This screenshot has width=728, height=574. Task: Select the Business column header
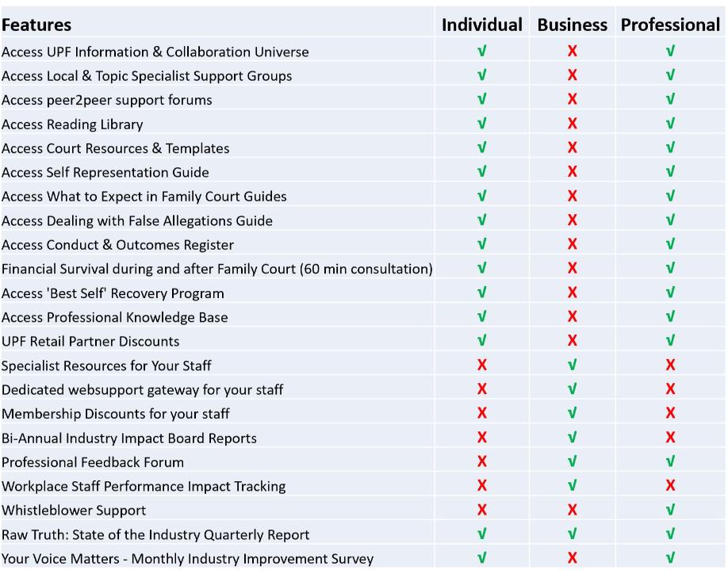pyautogui.click(x=572, y=25)
